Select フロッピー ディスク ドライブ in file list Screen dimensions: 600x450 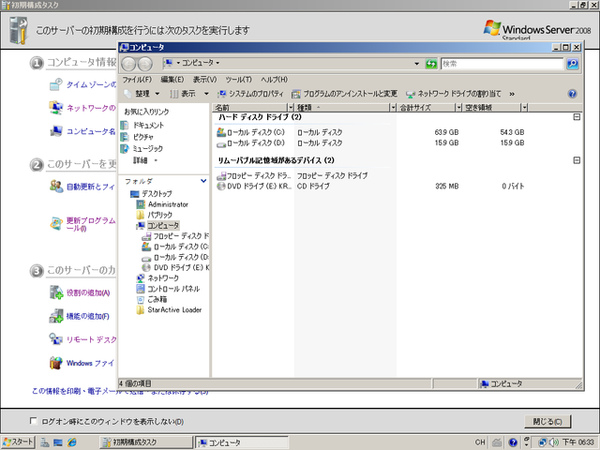coord(254,176)
